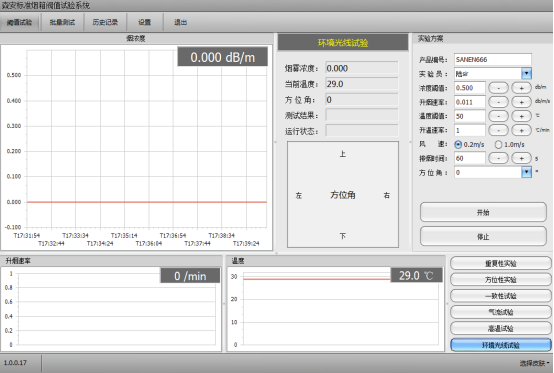Open the 阈值试验 tab
554x373 pixels.
point(19,22)
